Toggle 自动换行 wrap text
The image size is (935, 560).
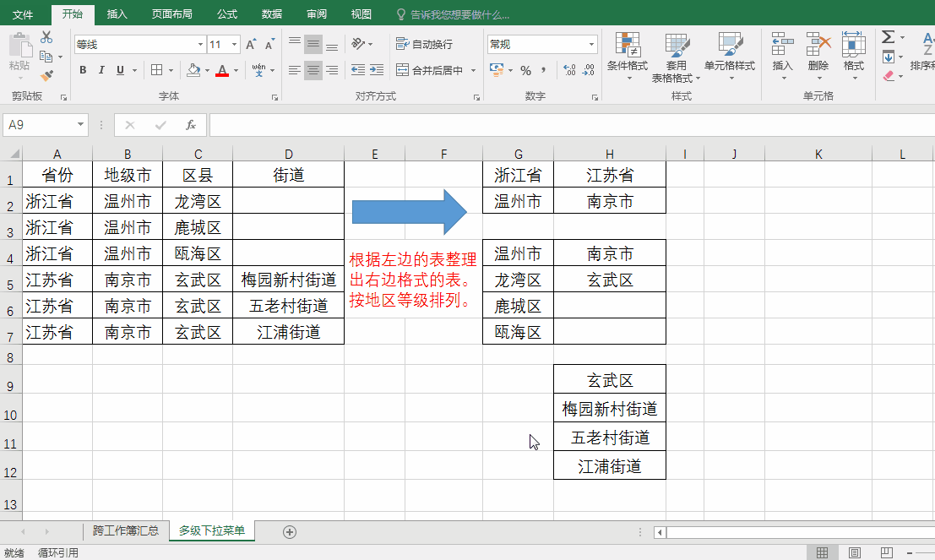(424, 44)
